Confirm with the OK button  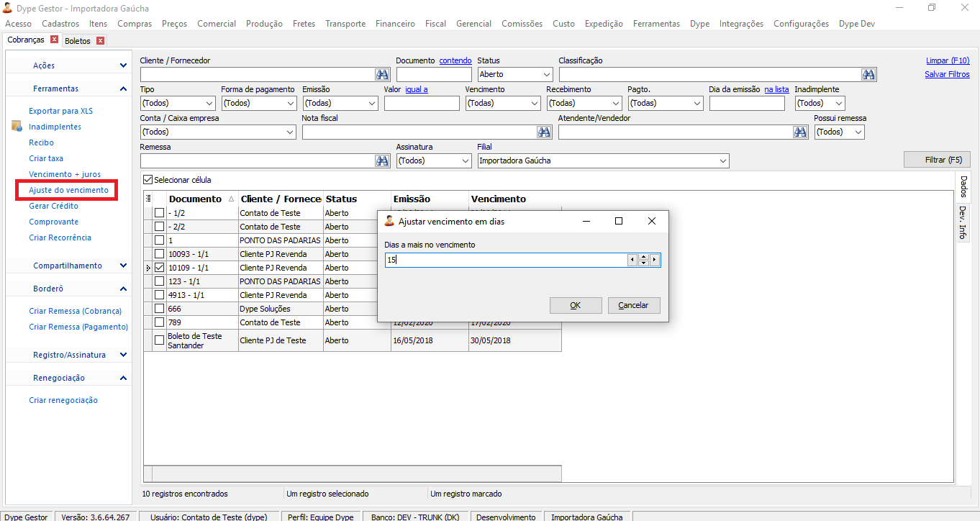(576, 305)
